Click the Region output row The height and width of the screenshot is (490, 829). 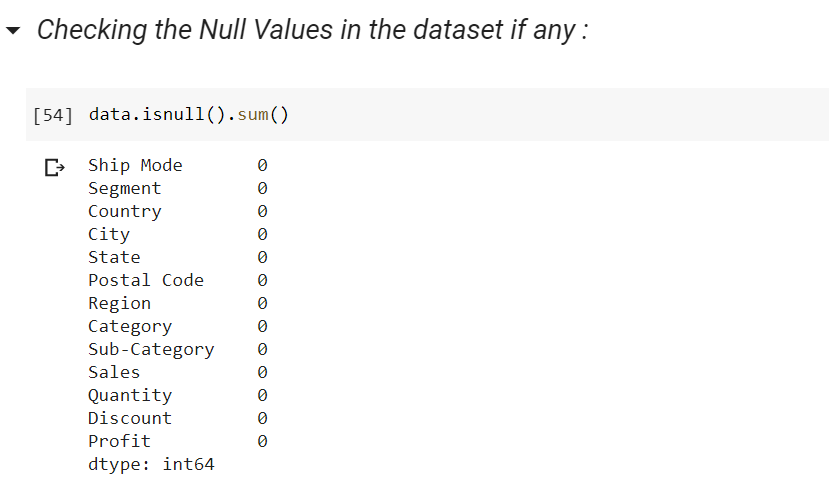coord(178,303)
